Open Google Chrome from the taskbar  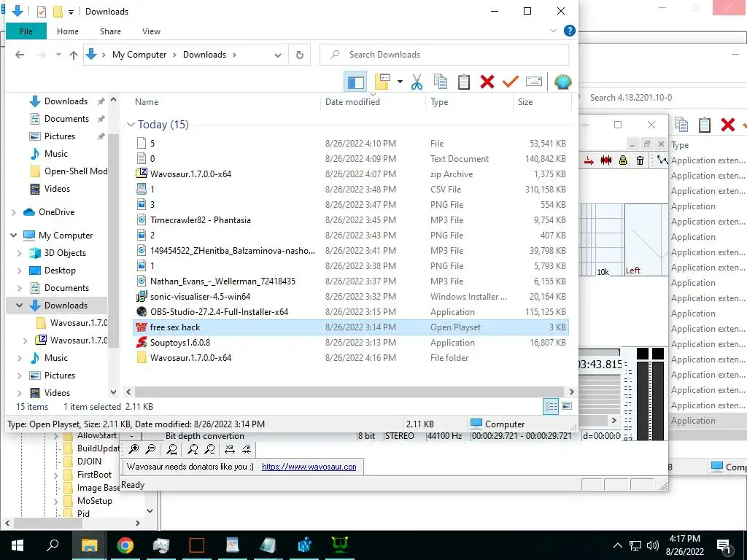coord(125,545)
